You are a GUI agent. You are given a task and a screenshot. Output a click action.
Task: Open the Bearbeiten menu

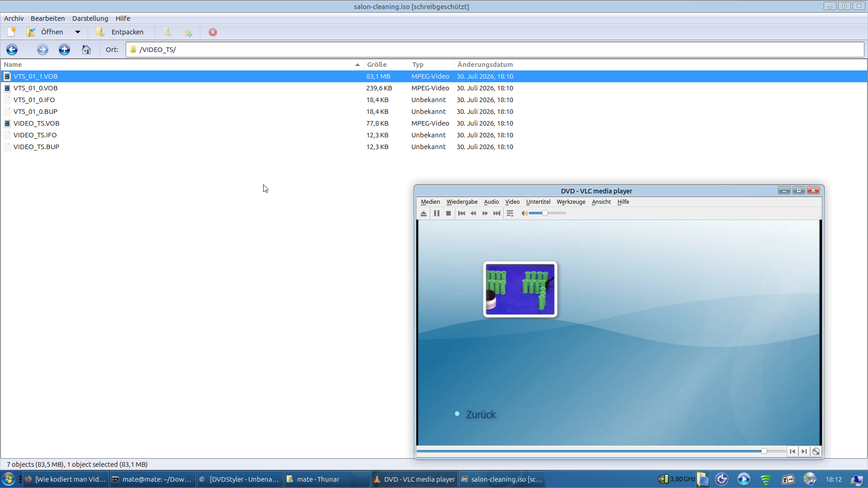(47, 19)
